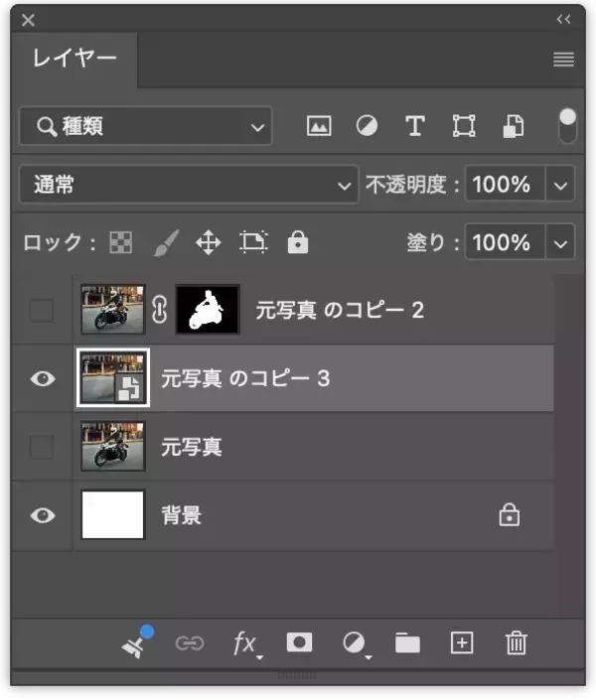Image resolution: width=596 pixels, height=700 pixels.
Task: Create a new layer plus icon
Action: (462, 642)
